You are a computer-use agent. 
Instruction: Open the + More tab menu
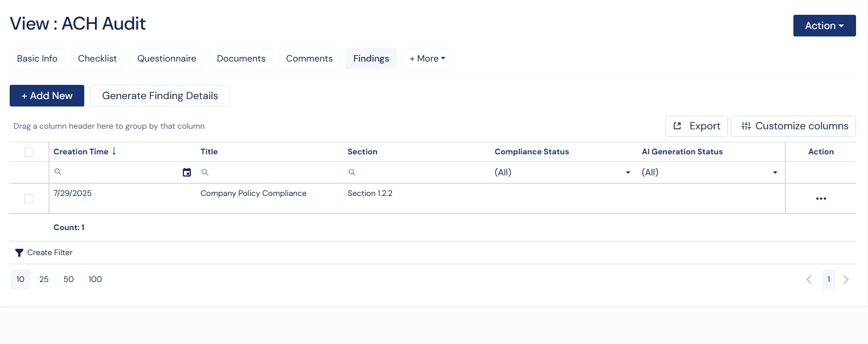[427, 58]
